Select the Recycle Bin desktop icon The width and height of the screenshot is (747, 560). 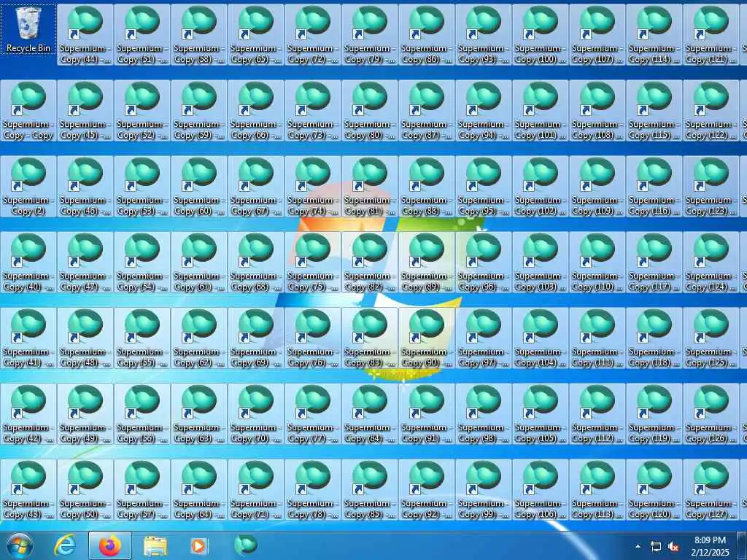point(28,29)
